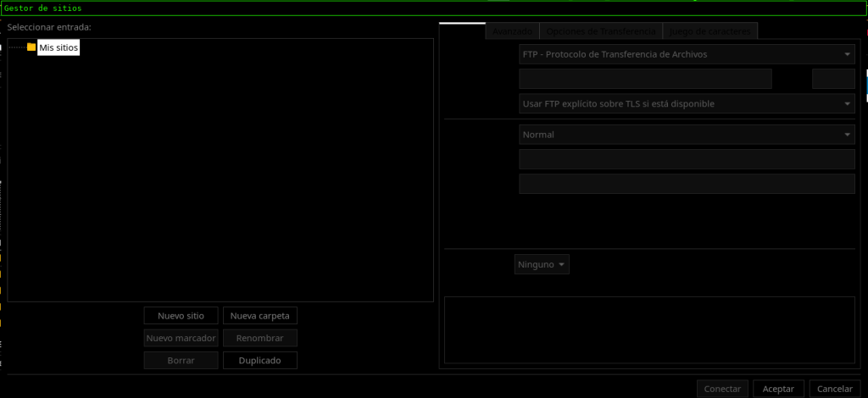Select the Mis sitios tree entry
Viewport: 868px width, 398px height.
[58, 48]
